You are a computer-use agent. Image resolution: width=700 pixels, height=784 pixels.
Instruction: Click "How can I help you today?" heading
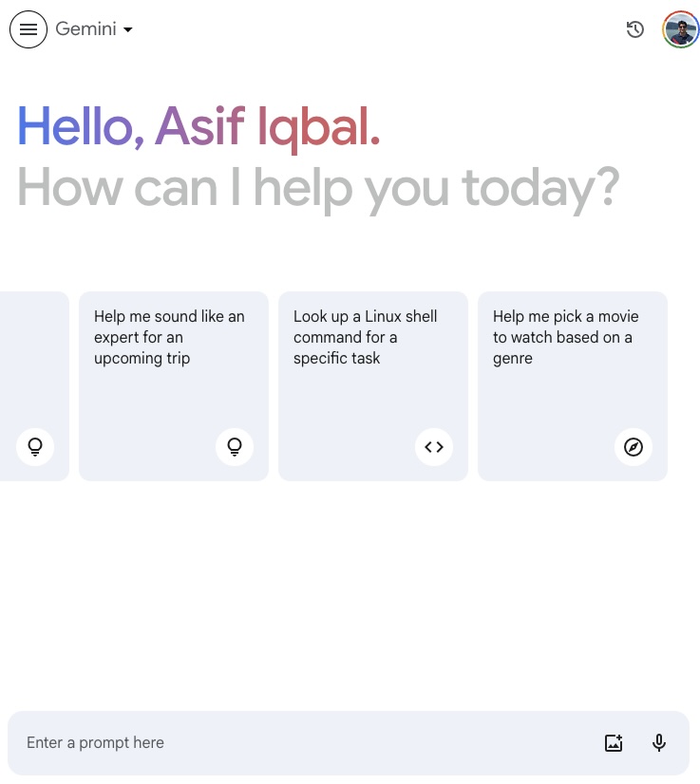tap(318, 187)
